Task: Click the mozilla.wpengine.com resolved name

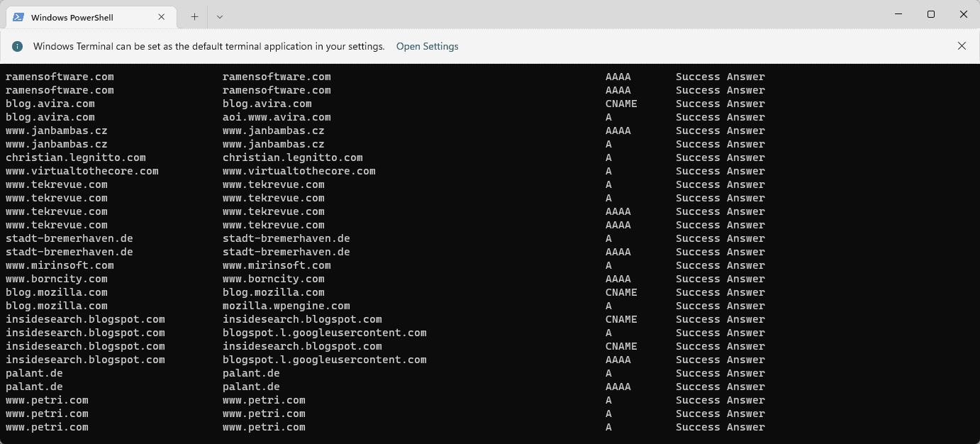Action: [285, 306]
